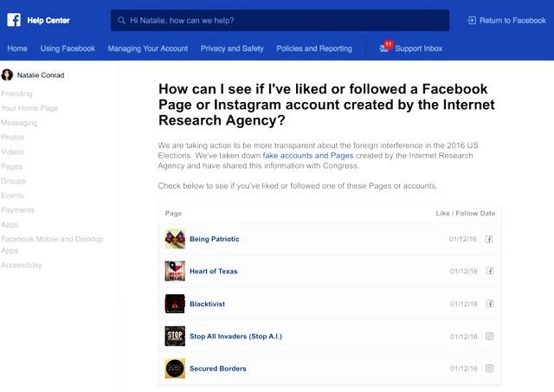
Task: Select the Privacy and Safety menu
Action: (x=232, y=48)
